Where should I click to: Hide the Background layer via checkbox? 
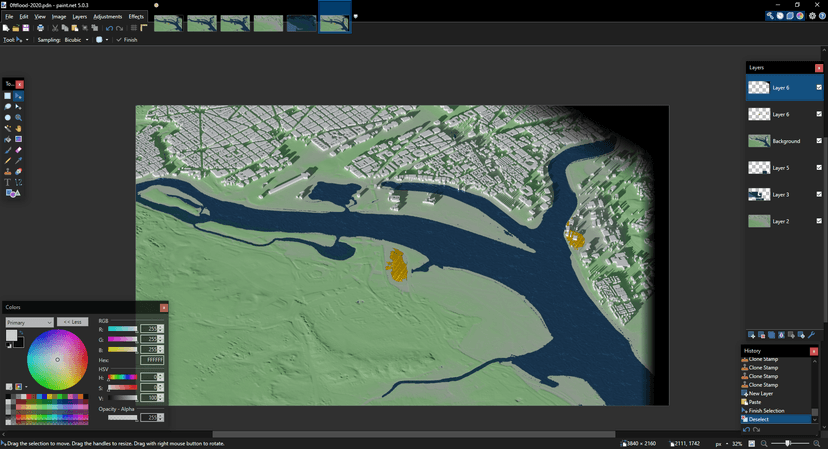(x=819, y=141)
